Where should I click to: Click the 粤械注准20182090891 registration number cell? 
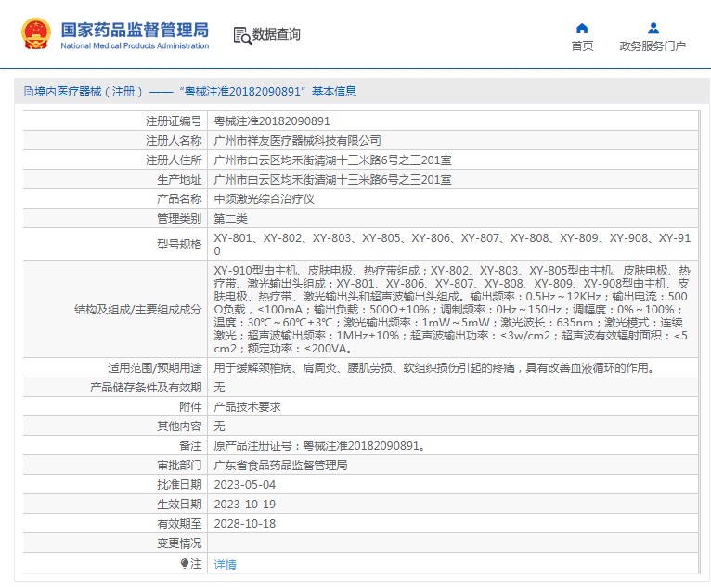(x=272, y=121)
